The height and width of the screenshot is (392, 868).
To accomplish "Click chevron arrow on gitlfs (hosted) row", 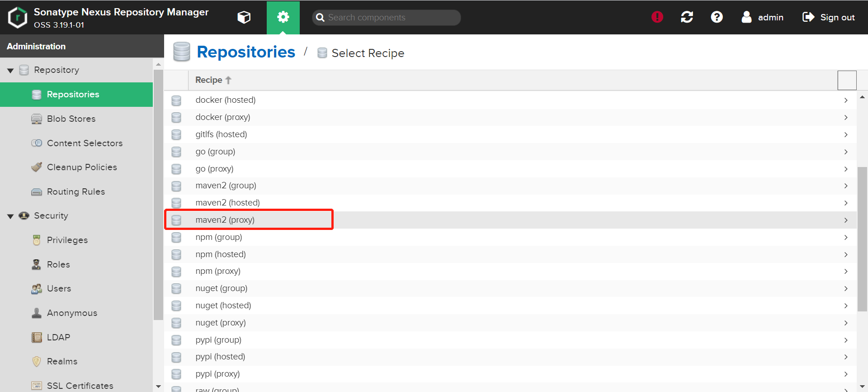I will (x=846, y=134).
